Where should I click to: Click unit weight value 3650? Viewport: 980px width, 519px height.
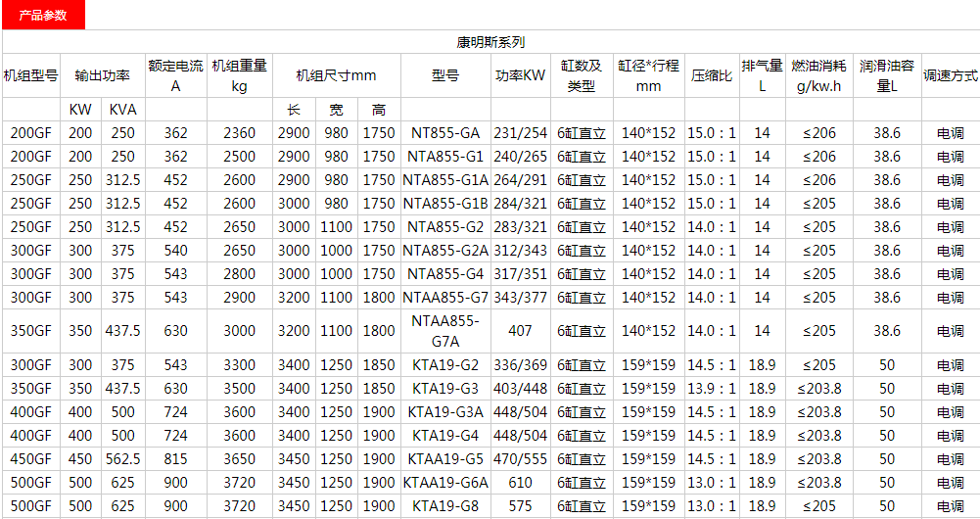click(x=240, y=459)
